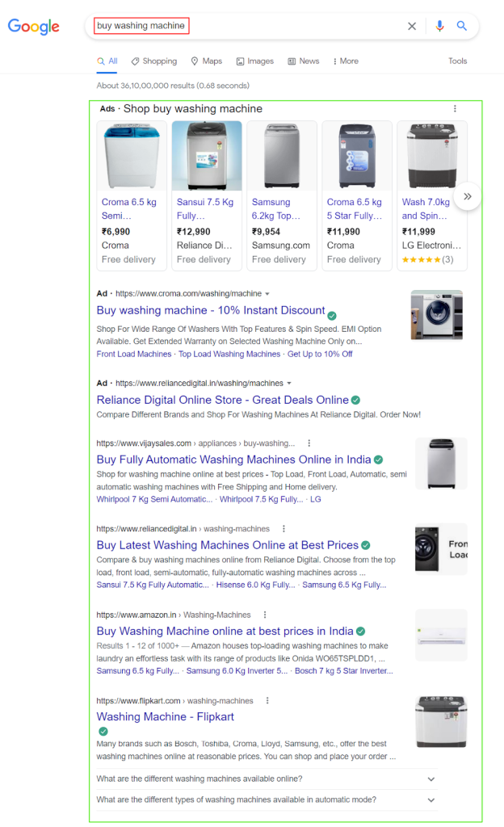Switch to the News tab

coord(304,61)
